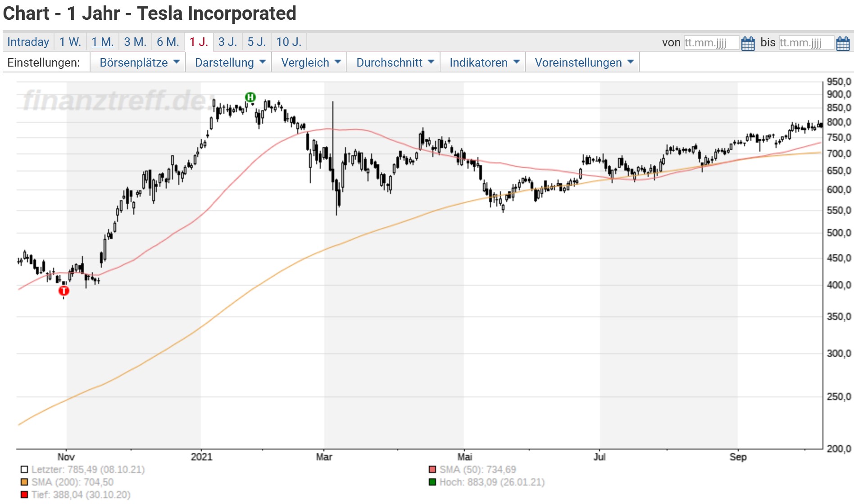Click the white Letzter legend swatch

click(24, 469)
